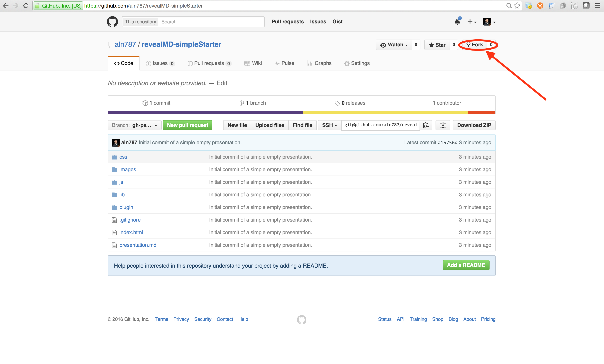This screenshot has width=604, height=364.
Task: Focus the repository search field
Action: click(211, 22)
